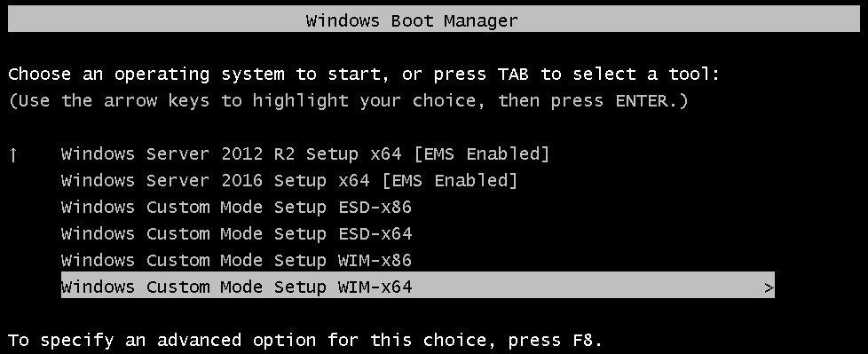Select Windows Server 2012 R2 Setup x64

pos(305,154)
